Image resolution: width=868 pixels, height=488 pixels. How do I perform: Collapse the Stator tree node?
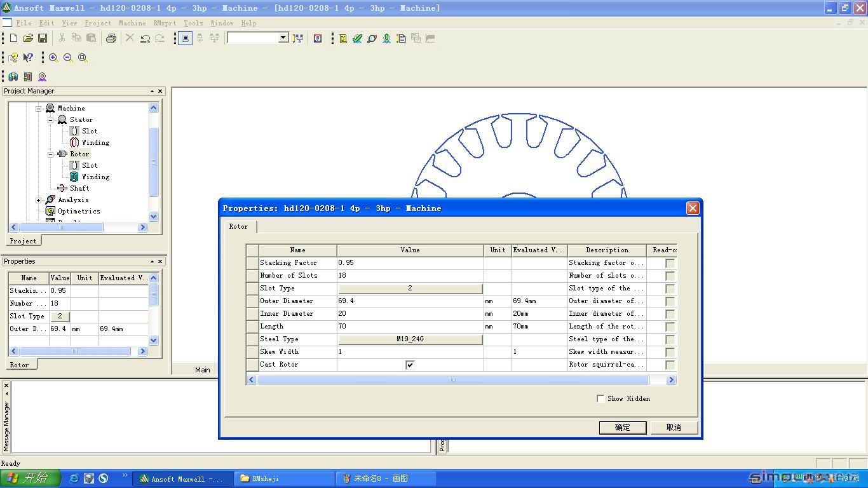(x=50, y=119)
